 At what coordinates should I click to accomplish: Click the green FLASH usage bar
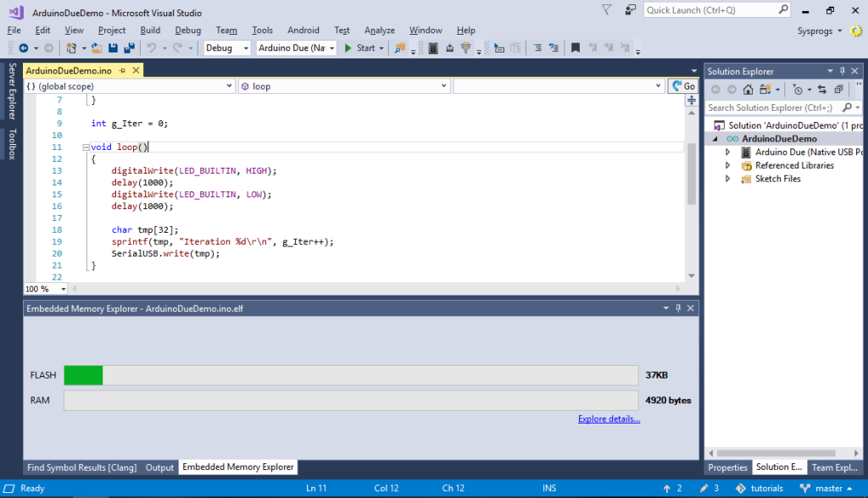pos(82,374)
